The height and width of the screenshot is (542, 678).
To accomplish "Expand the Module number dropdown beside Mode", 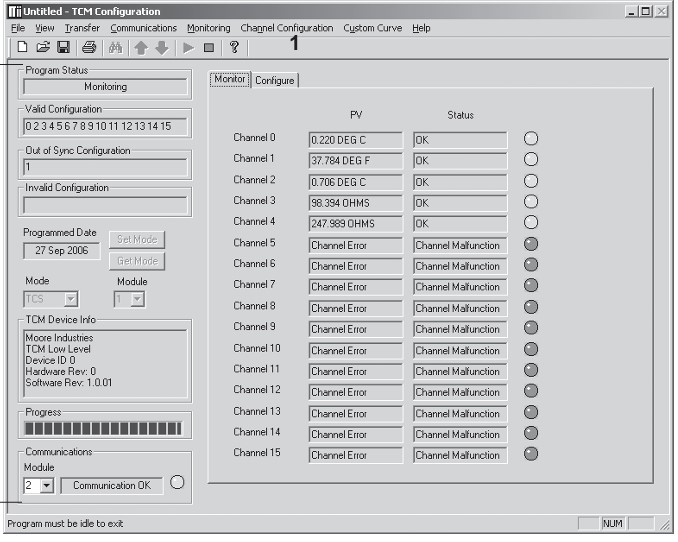I will 136,299.
